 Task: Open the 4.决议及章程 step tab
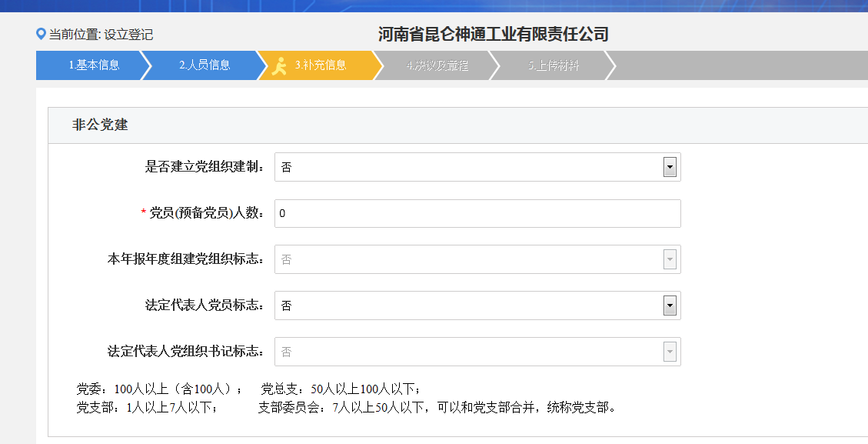[x=438, y=65]
